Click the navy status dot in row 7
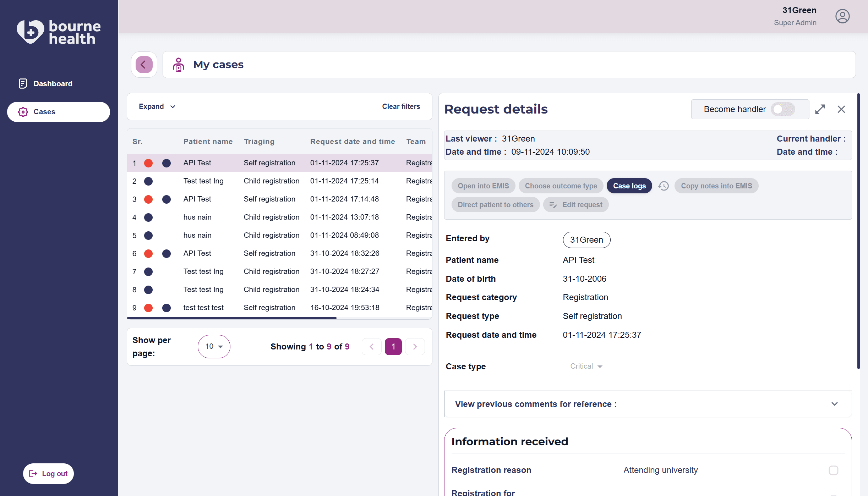Viewport: 868px width, 496px height. point(148,272)
